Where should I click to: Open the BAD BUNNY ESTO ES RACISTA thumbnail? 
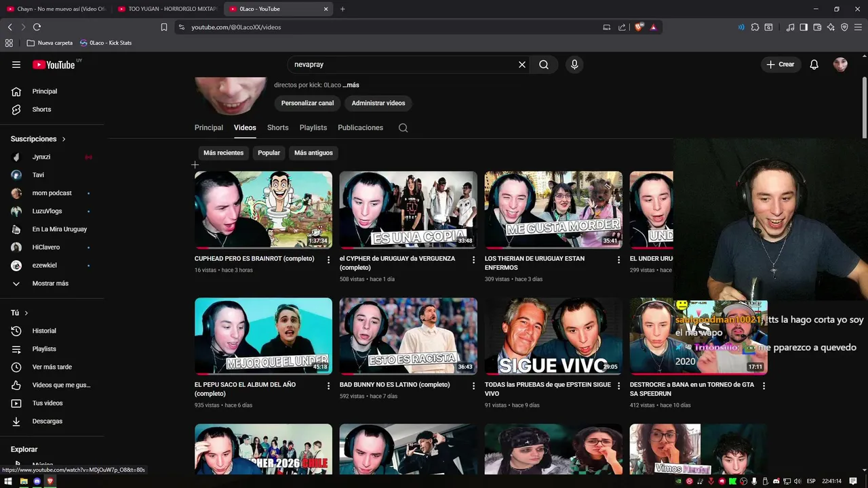pos(408,335)
